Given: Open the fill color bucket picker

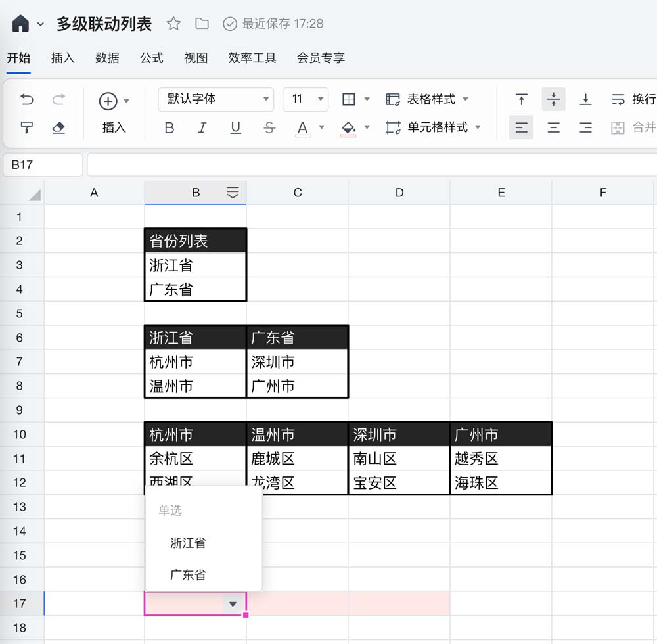Looking at the screenshot, I should tap(349, 127).
